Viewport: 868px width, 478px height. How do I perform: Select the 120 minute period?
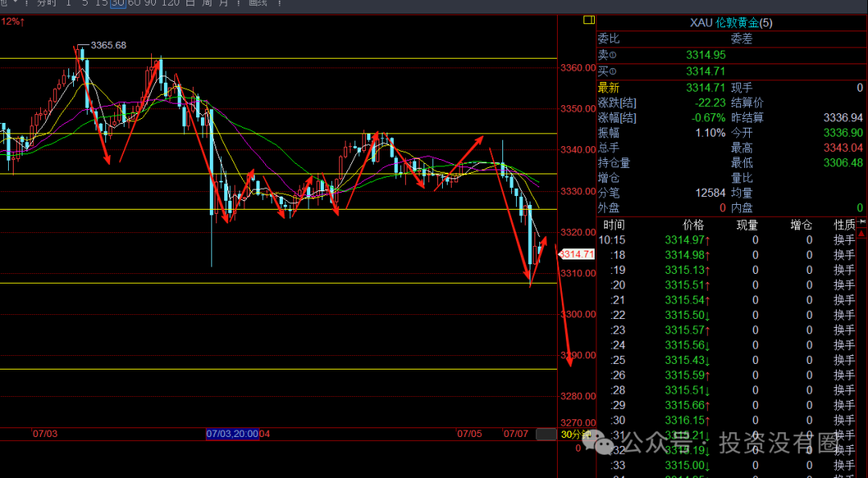170,2
